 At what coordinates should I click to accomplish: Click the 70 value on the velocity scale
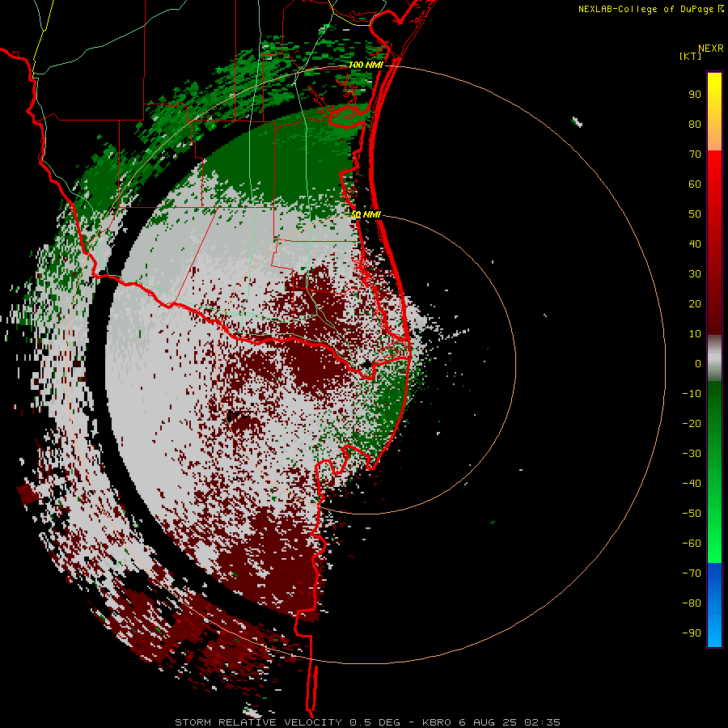695,154
